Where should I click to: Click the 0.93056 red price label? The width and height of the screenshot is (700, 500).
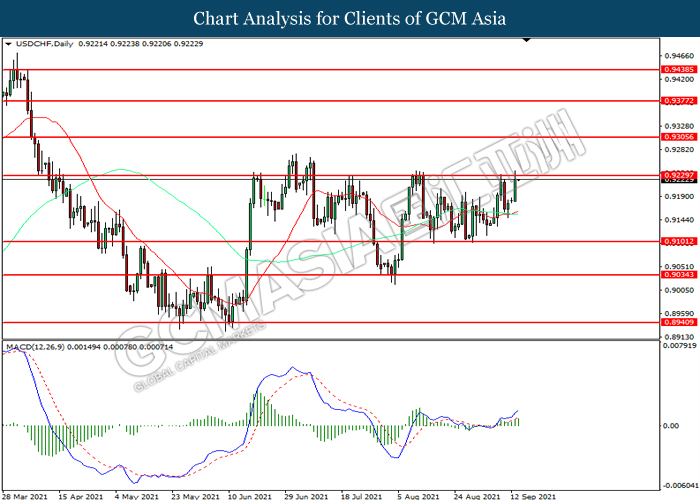[679, 137]
